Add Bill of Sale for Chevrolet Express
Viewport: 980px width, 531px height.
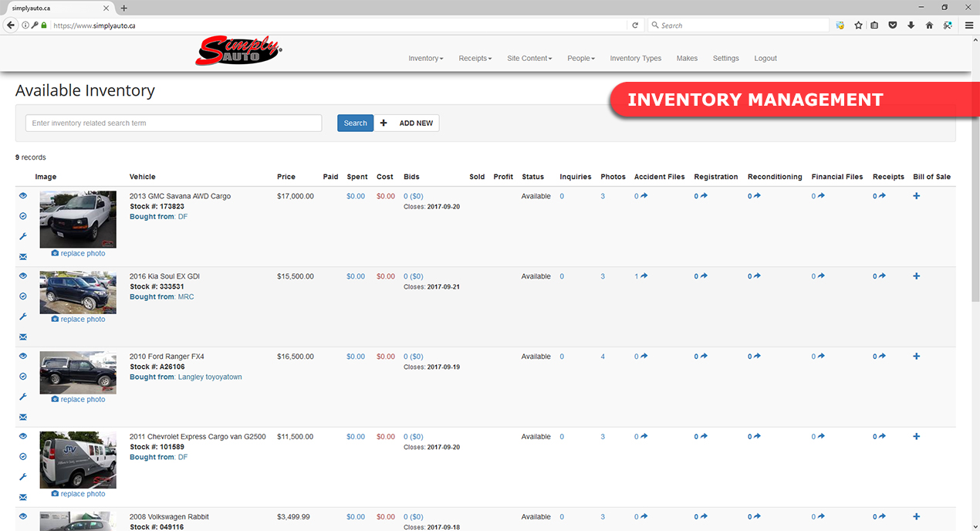click(x=917, y=437)
